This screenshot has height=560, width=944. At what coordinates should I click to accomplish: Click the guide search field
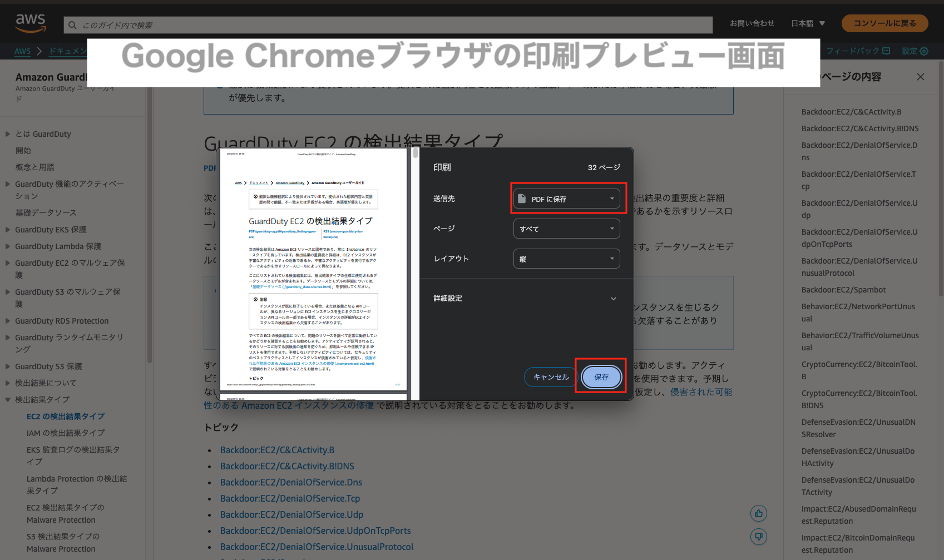point(388,25)
